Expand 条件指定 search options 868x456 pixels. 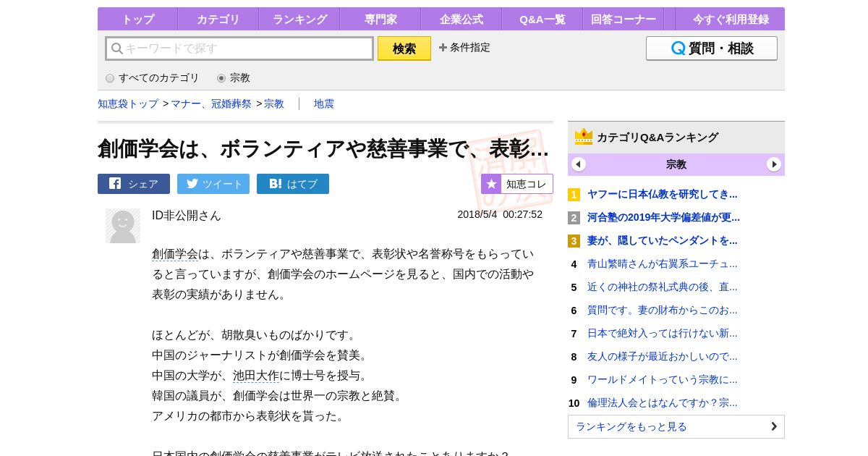pos(464,48)
